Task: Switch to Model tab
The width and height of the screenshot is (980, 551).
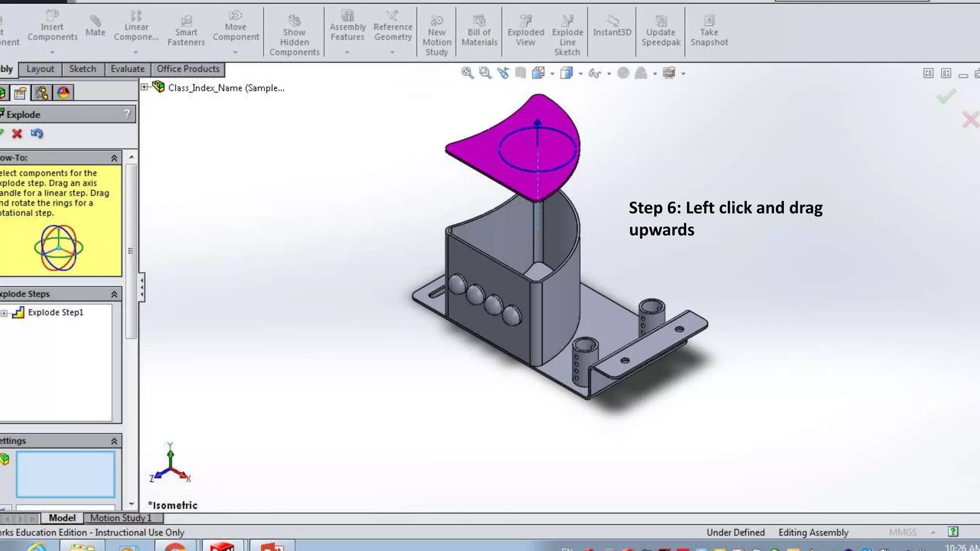Action: [62, 518]
